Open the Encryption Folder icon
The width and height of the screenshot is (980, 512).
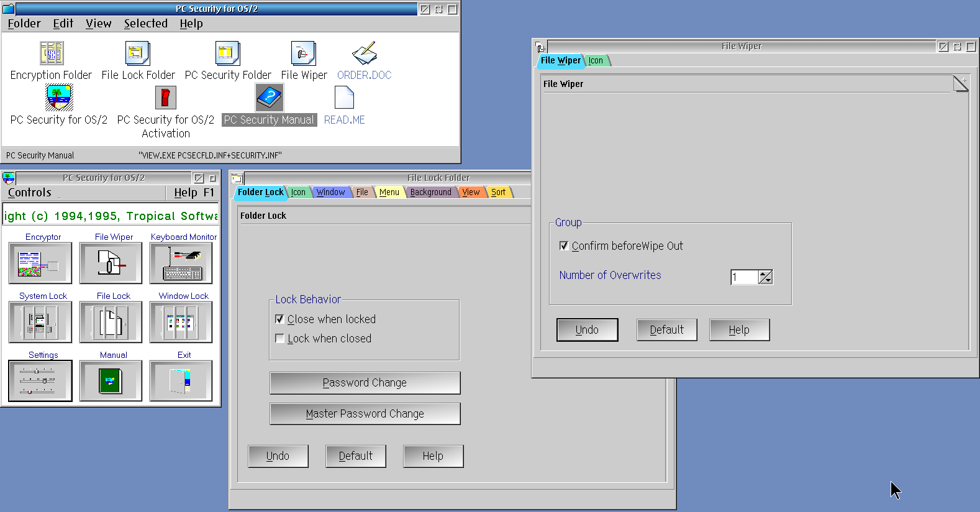pos(52,53)
